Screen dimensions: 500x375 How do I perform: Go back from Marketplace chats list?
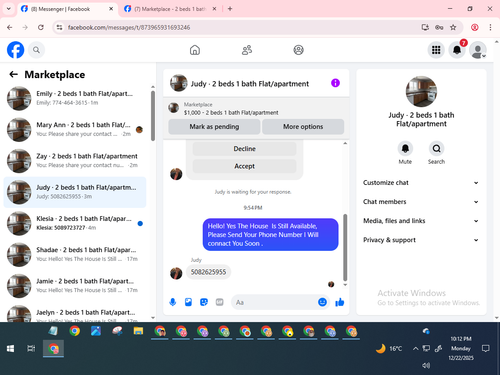(x=13, y=74)
